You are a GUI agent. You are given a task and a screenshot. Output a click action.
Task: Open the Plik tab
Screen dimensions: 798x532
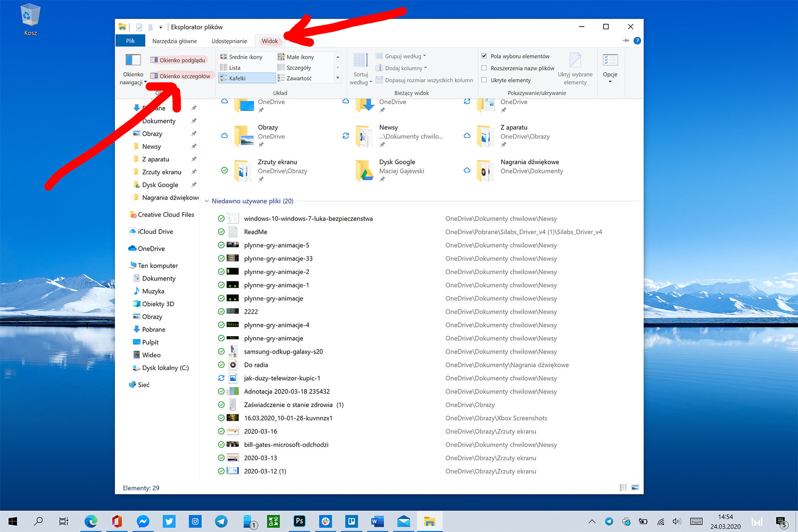(130, 41)
